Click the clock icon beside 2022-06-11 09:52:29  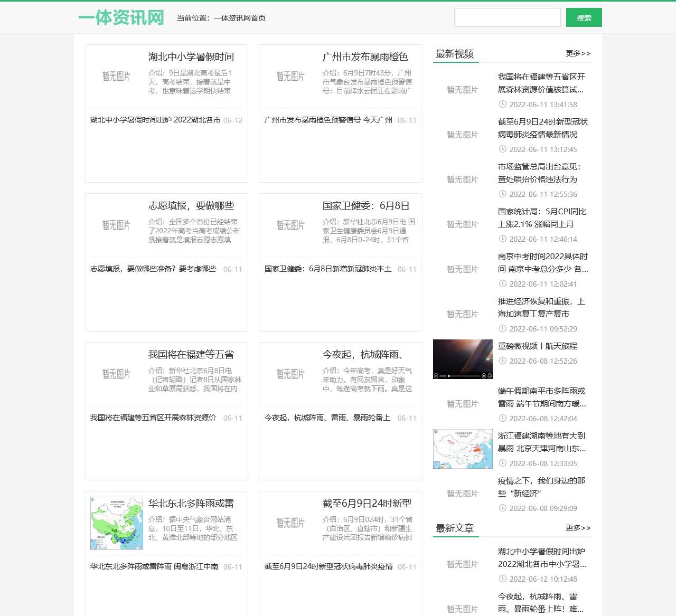click(503, 329)
